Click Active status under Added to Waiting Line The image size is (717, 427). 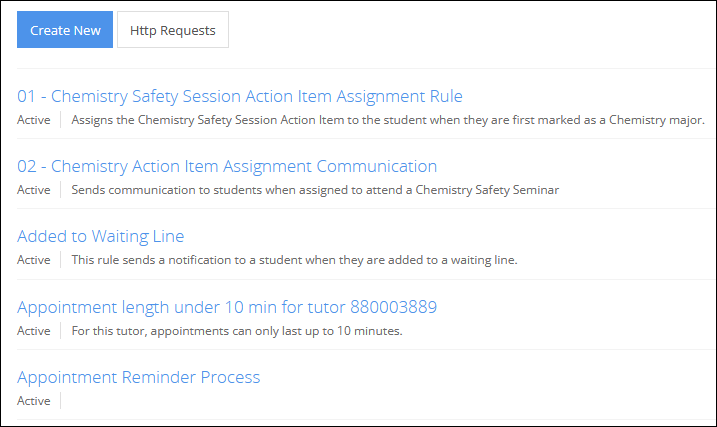click(33, 260)
